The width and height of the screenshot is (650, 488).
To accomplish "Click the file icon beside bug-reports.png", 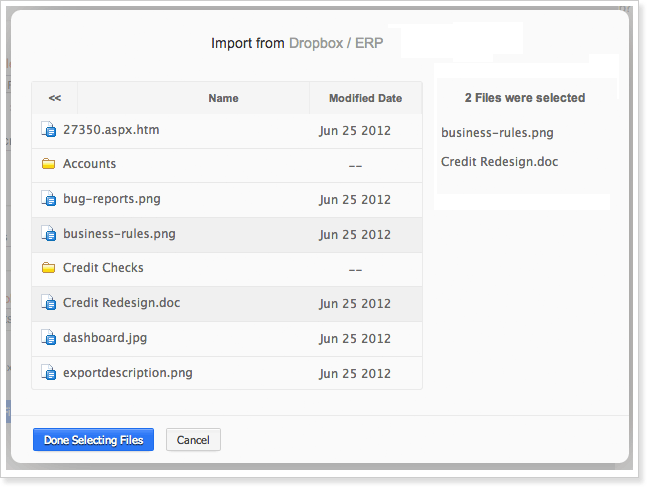I will click(x=49, y=199).
